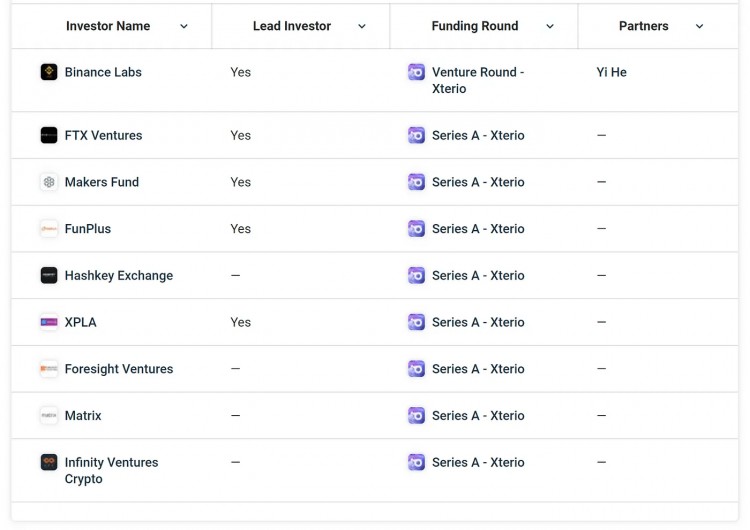Click the Makers Fund logo icon
Image resolution: width=750 pixels, height=530 pixels.
click(49, 182)
